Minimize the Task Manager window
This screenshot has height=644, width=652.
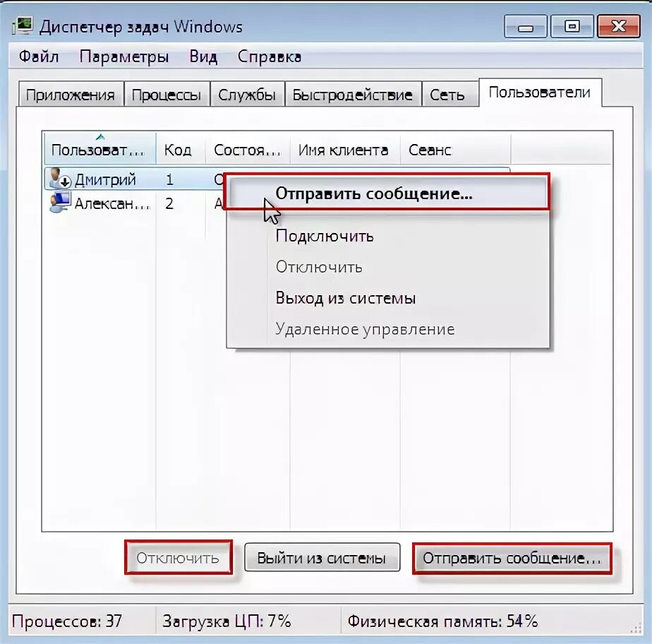(526, 27)
